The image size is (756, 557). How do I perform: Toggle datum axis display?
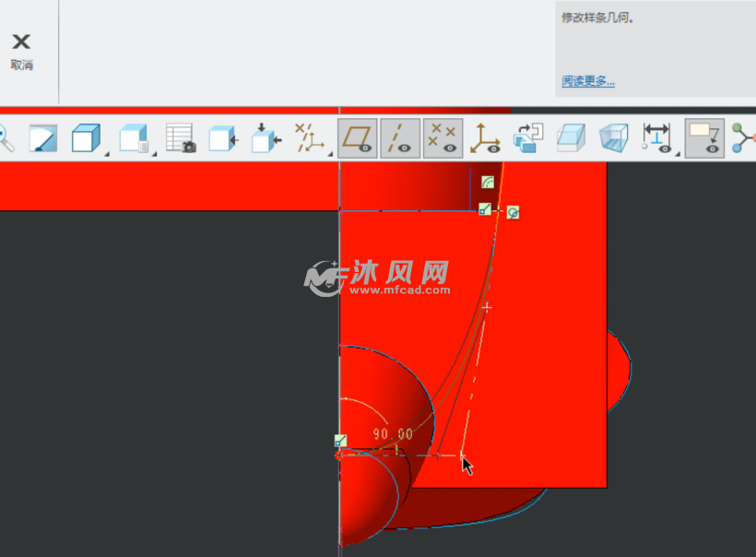point(400,139)
